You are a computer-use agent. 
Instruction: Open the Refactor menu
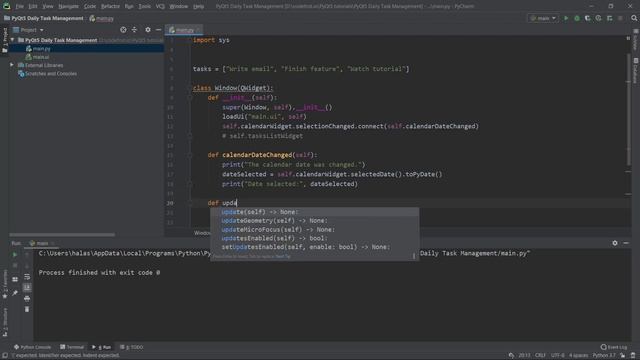[x=110, y=6]
